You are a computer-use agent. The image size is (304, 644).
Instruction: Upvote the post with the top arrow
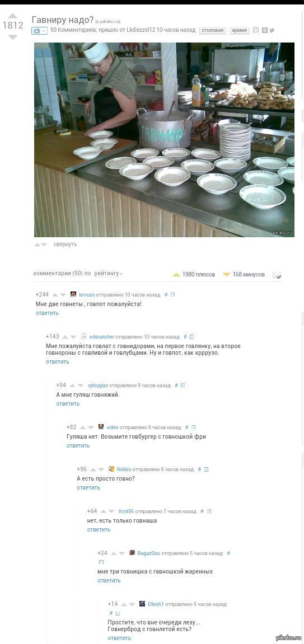[x=13, y=16]
